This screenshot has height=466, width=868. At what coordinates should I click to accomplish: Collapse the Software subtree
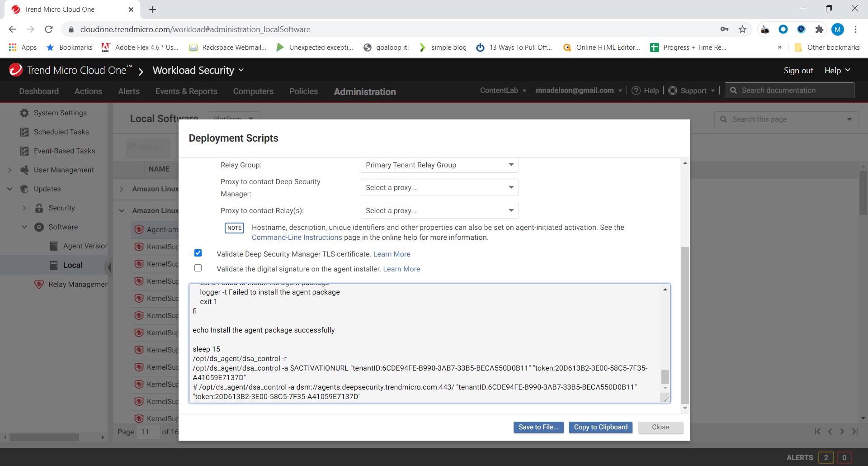[x=24, y=227]
